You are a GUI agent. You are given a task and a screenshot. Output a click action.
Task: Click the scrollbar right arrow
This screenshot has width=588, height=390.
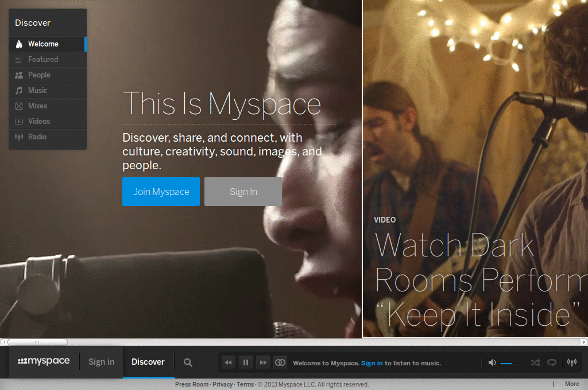[x=584, y=342]
